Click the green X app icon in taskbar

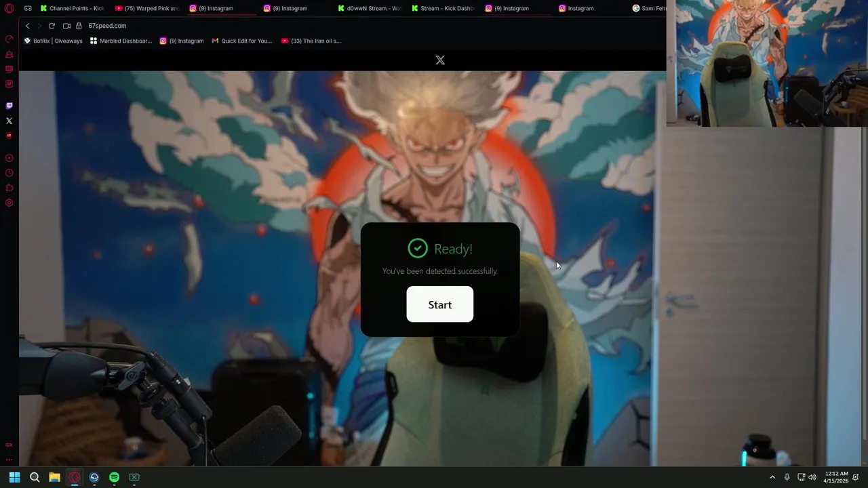[134, 477]
